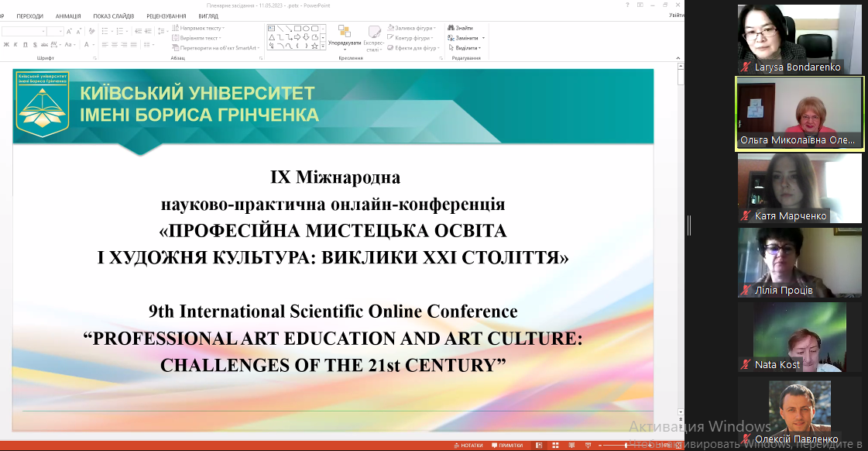868x451 pixels.
Task: Collapse the PowerPoint ribbon
Action: pos(678,58)
